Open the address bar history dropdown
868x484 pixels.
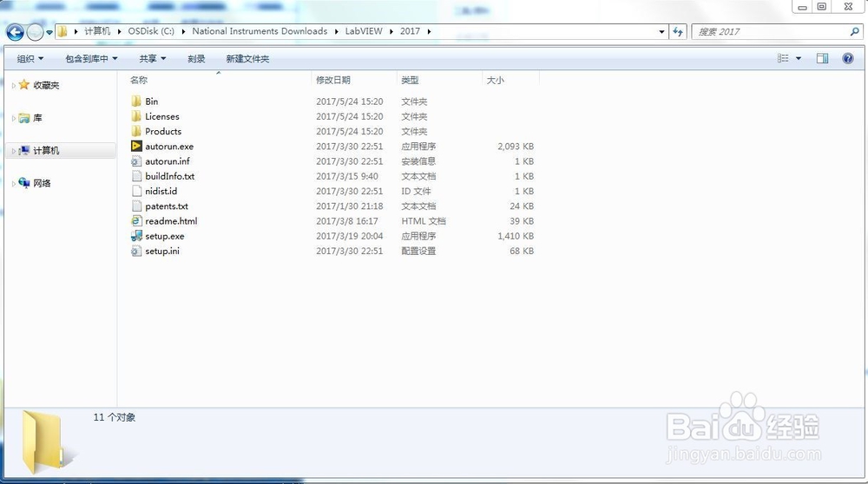(x=661, y=32)
